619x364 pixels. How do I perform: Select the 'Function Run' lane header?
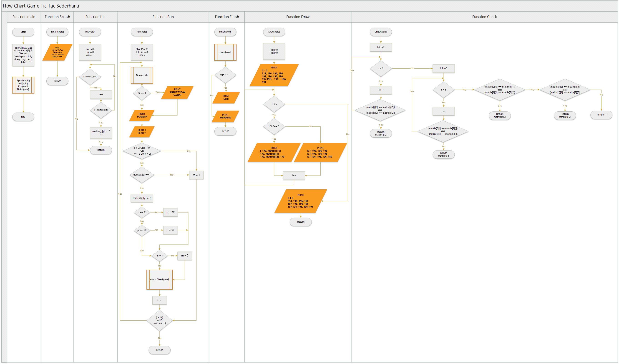[163, 17]
